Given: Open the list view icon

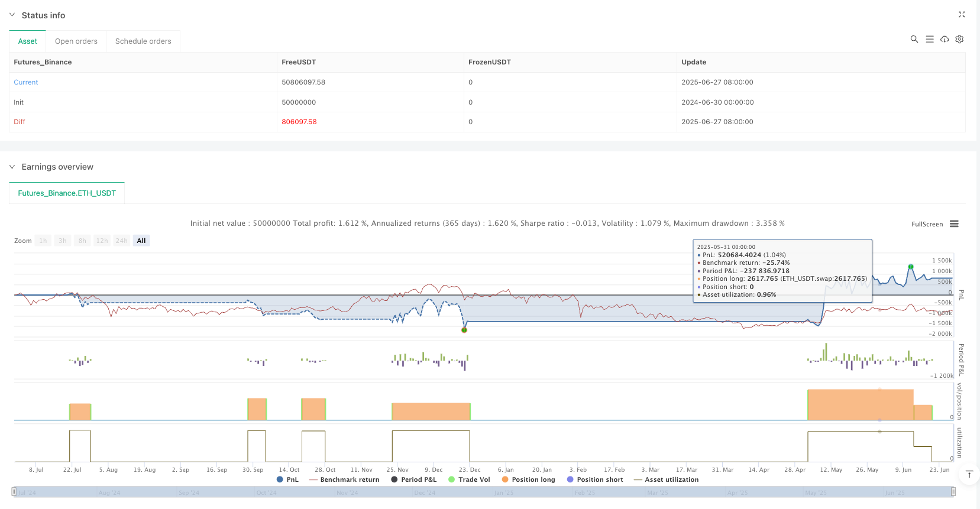Looking at the screenshot, I should click(x=929, y=39).
